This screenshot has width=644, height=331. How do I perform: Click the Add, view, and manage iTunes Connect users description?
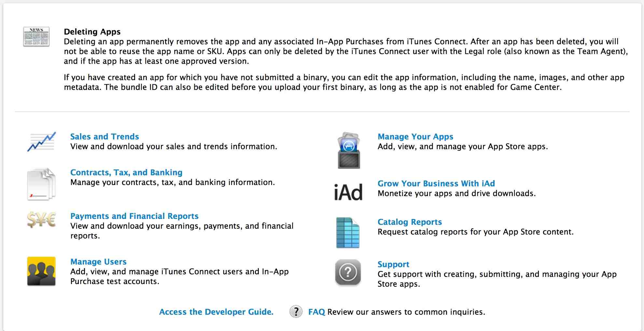pyautogui.click(x=179, y=276)
